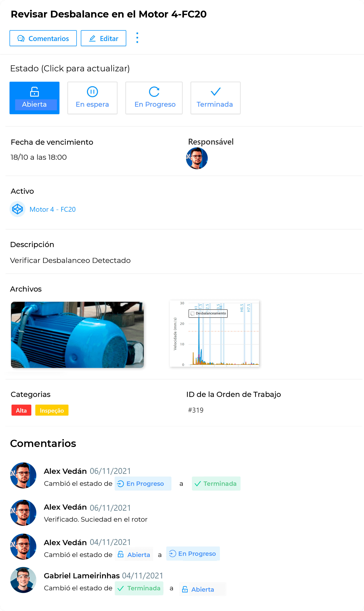Click the Editar button
364x611 pixels.
(x=103, y=38)
